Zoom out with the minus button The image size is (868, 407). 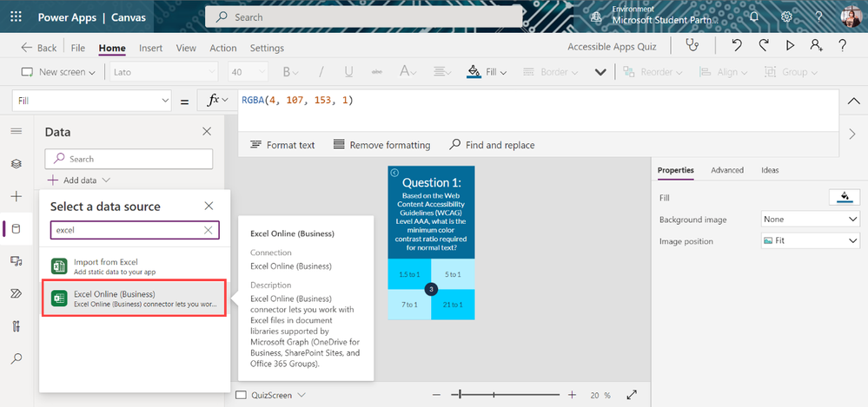pos(436,396)
